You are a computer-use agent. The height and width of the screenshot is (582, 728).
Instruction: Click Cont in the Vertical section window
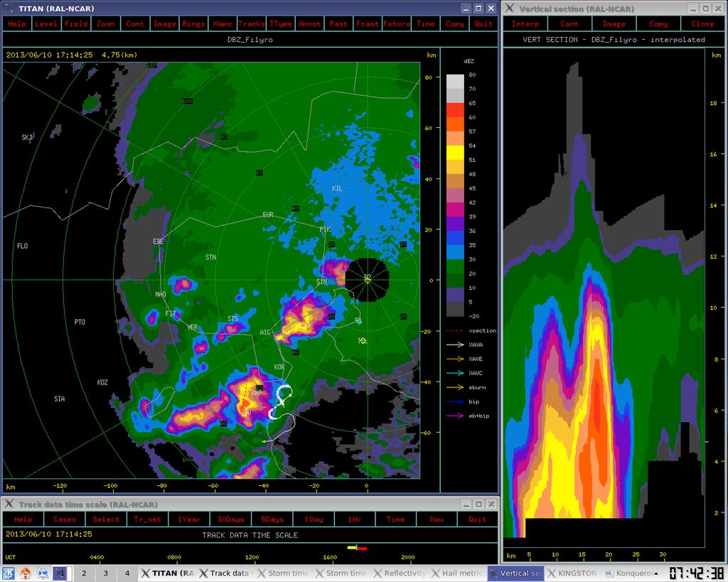click(569, 23)
